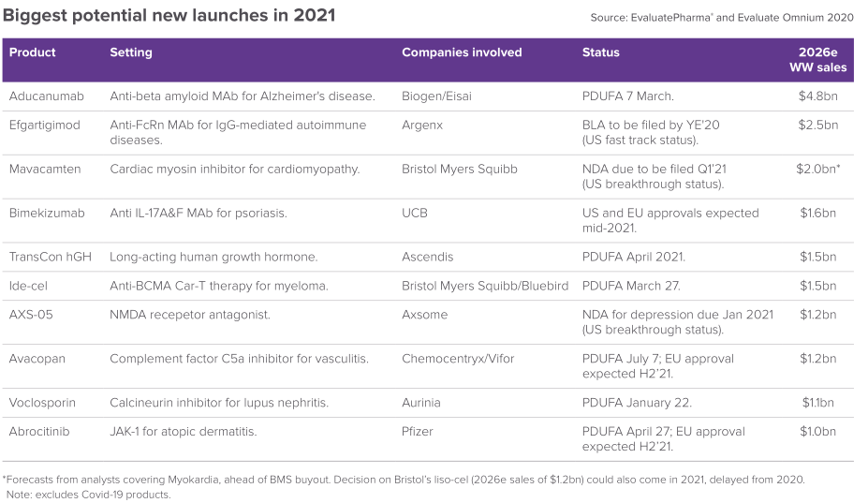
Task: Click the Setting column header
Action: pos(131,52)
